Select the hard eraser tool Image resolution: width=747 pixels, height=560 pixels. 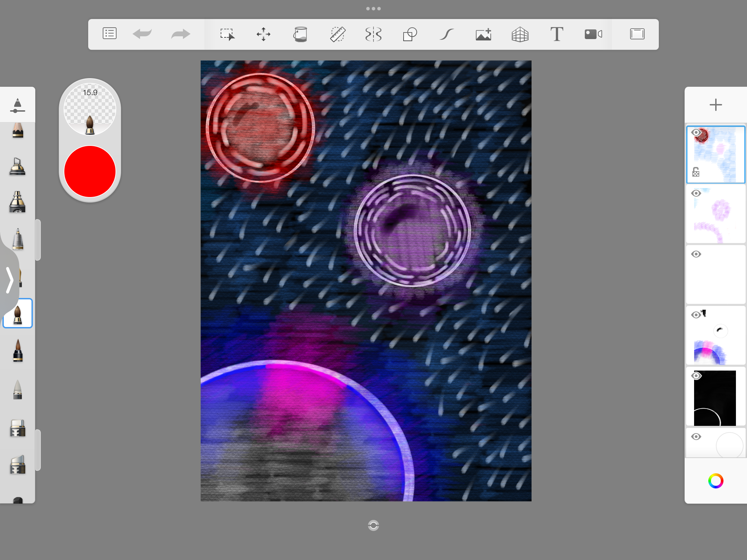[x=18, y=428]
